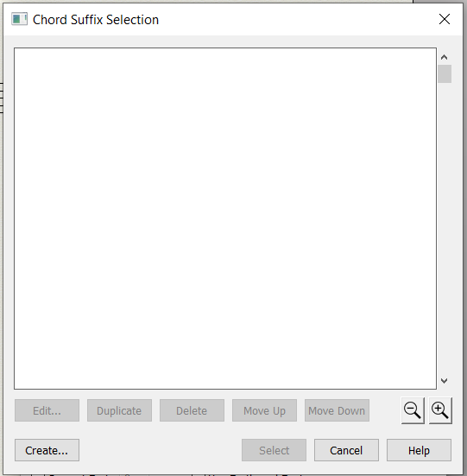Click the Chord Suffix Selection title bar text

96,20
